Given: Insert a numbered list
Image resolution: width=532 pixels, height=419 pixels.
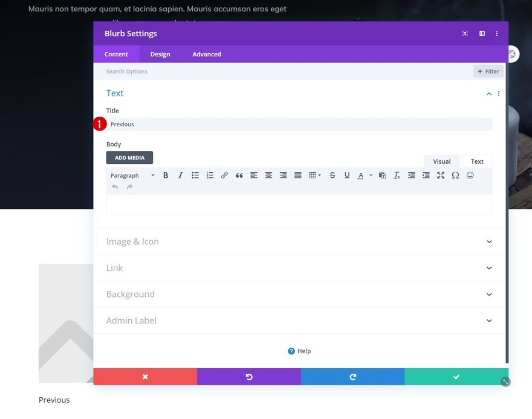Looking at the screenshot, I should [x=210, y=175].
